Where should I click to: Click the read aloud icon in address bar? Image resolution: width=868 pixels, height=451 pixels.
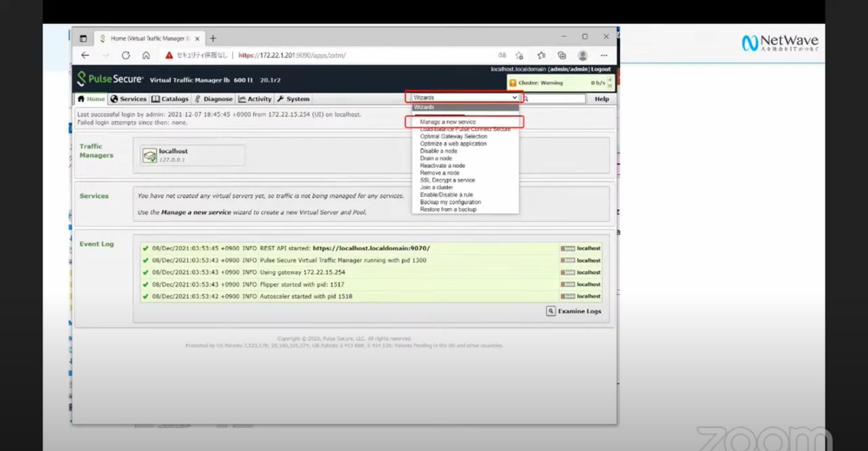[x=501, y=55]
